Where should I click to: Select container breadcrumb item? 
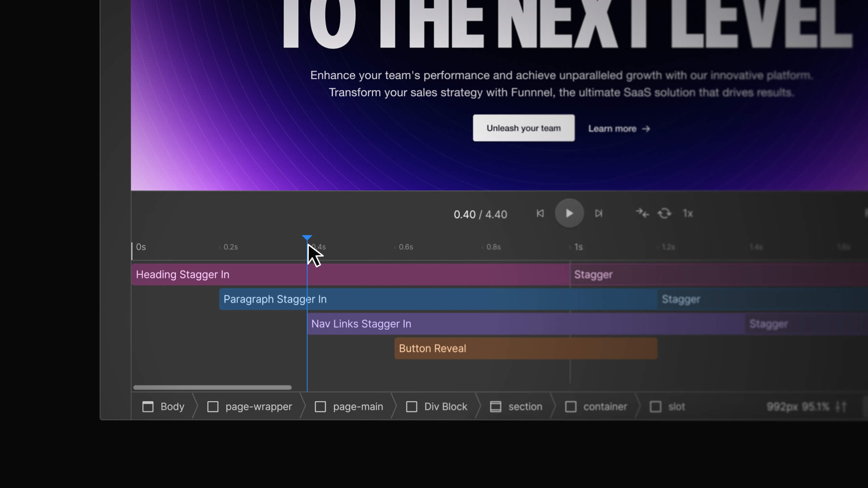tap(596, 406)
